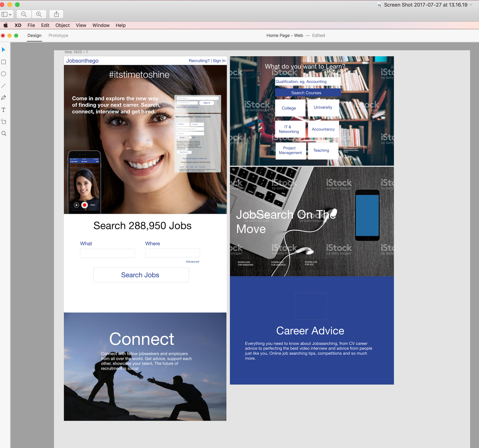Select the Line tool
The height and width of the screenshot is (448, 479).
[x=4, y=86]
